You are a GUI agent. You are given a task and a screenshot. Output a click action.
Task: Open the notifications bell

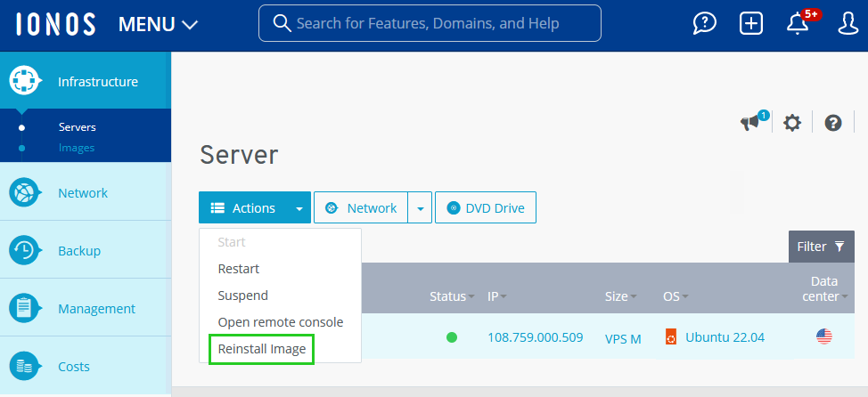point(798,24)
